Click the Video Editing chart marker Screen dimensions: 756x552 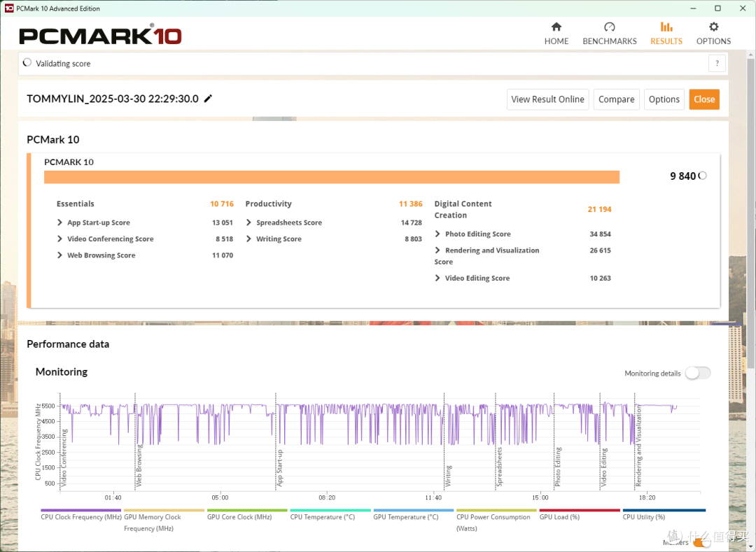[x=603, y=467]
